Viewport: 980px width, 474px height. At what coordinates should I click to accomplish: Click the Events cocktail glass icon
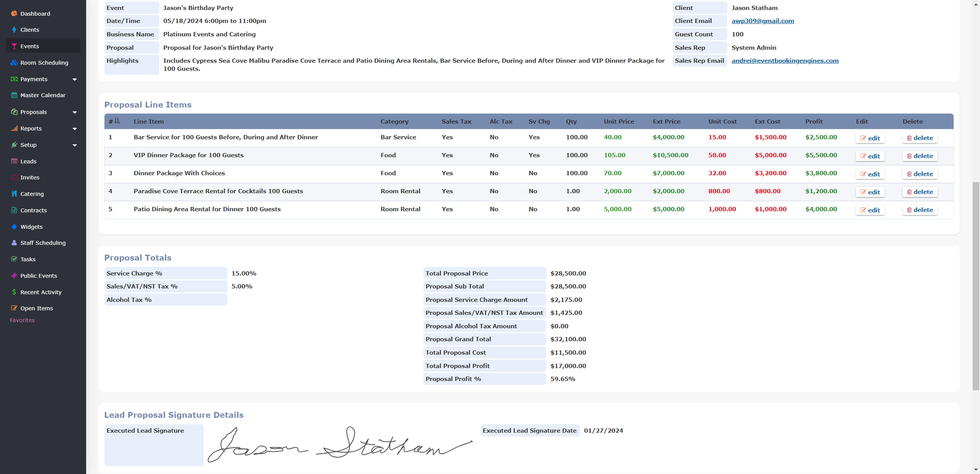point(14,46)
